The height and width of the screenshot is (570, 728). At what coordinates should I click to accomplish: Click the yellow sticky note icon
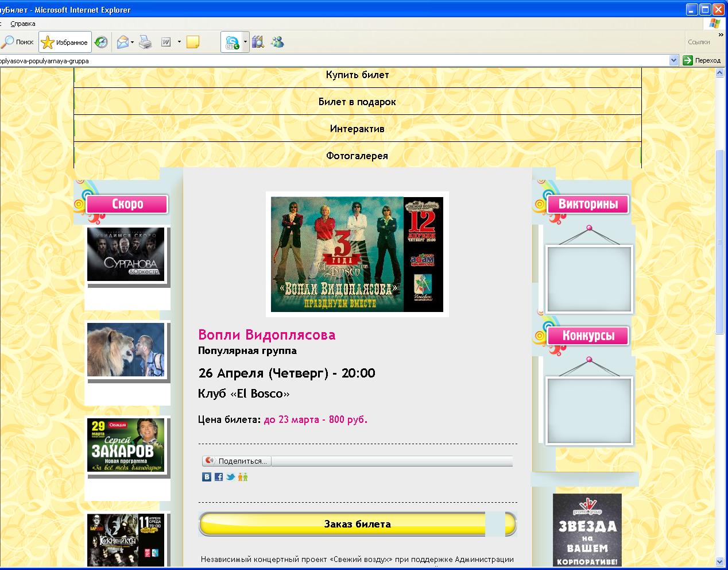[x=193, y=42]
